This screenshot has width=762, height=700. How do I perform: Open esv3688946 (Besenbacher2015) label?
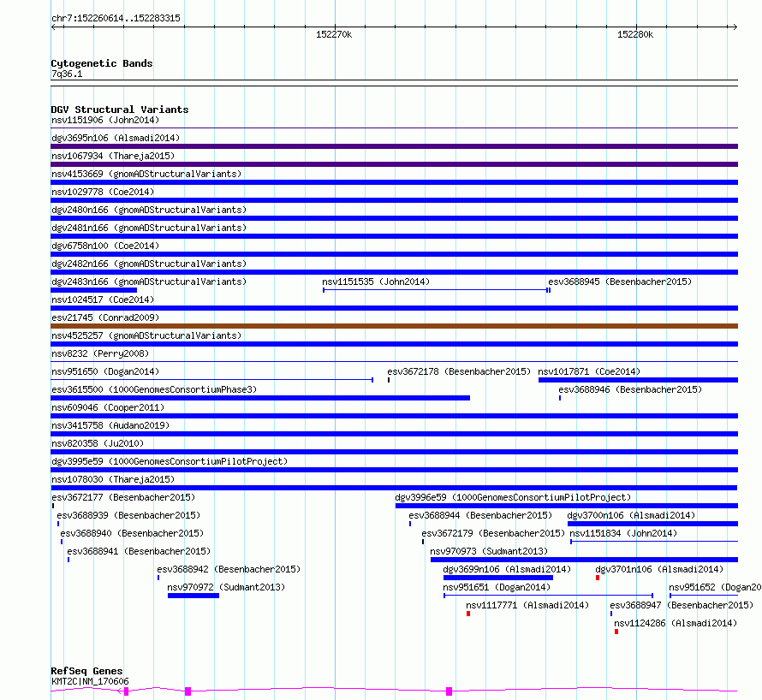(630, 389)
